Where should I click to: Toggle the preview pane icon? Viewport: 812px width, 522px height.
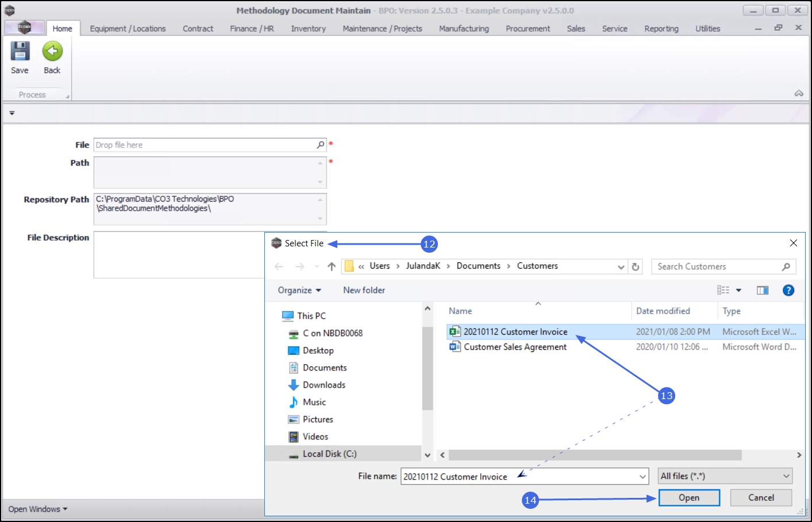click(763, 291)
